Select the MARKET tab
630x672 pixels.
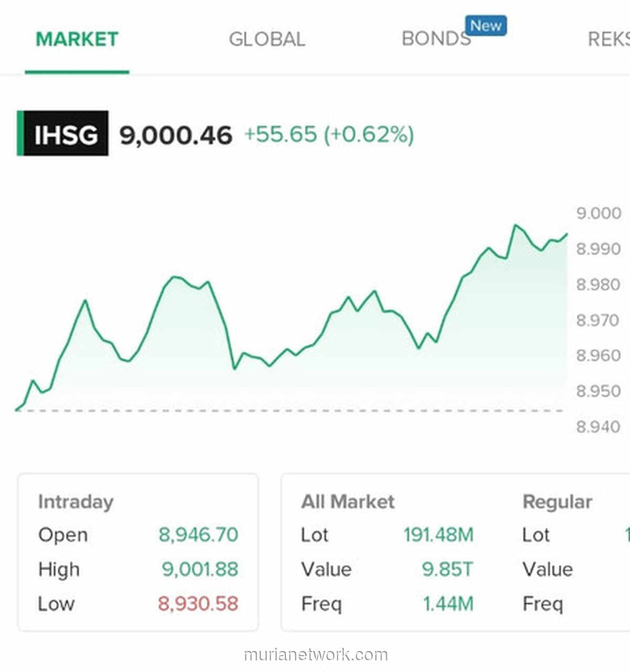pos(77,37)
